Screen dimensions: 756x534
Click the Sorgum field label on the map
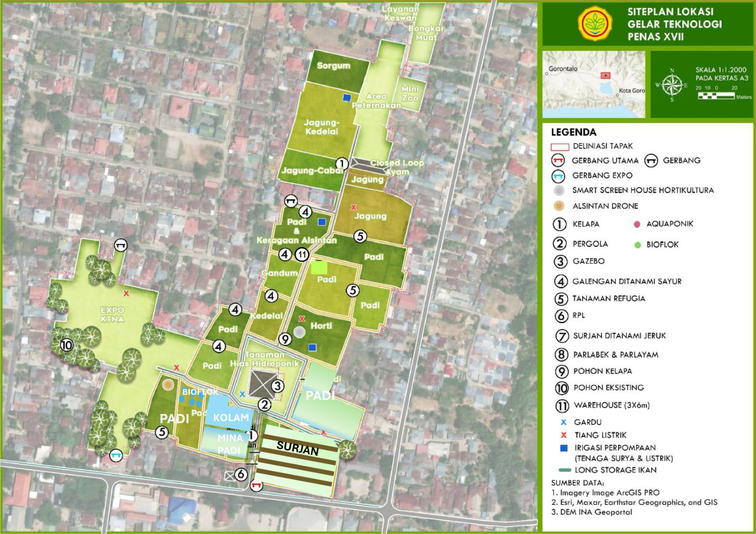(334, 66)
